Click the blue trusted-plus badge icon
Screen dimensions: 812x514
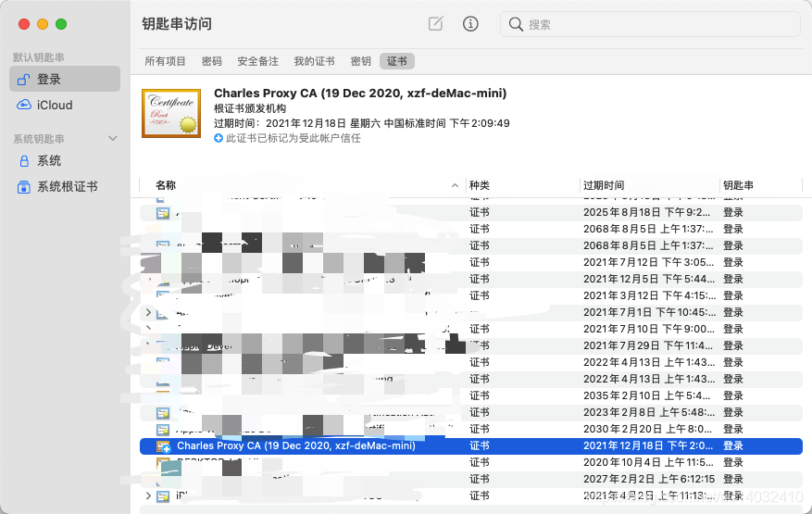219,138
